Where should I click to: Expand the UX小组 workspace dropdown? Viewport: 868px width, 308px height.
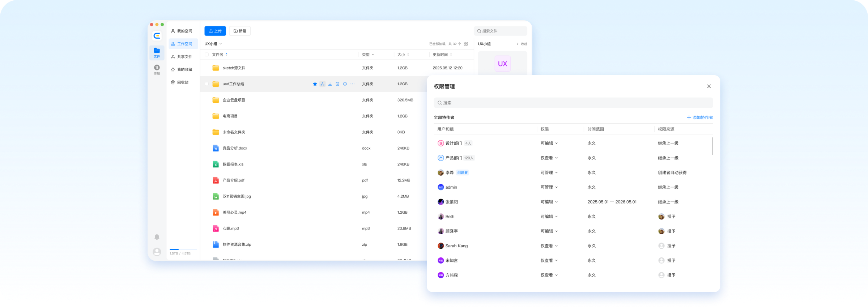pyautogui.click(x=213, y=44)
